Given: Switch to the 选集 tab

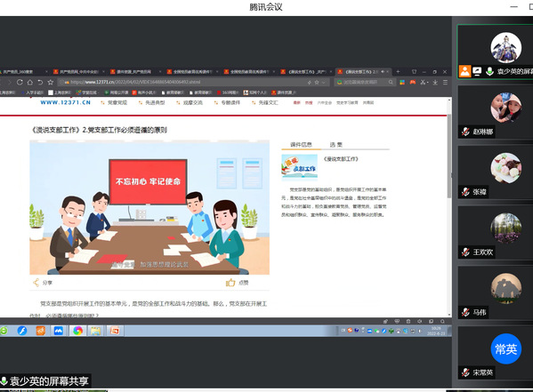Looking at the screenshot, I should [x=335, y=144].
